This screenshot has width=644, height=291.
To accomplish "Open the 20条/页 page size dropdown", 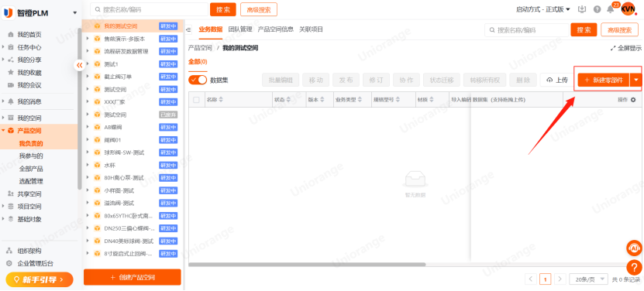I will pyautogui.click(x=588, y=279).
